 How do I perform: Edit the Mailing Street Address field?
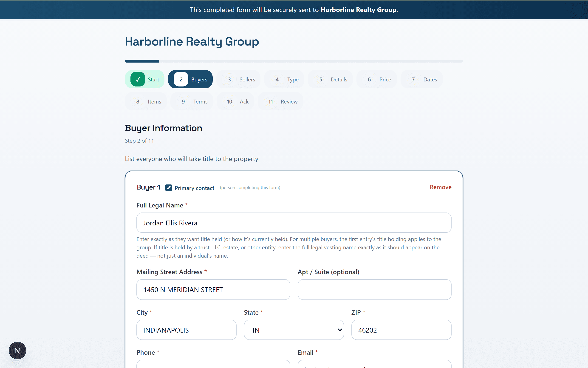pos(213,289)
